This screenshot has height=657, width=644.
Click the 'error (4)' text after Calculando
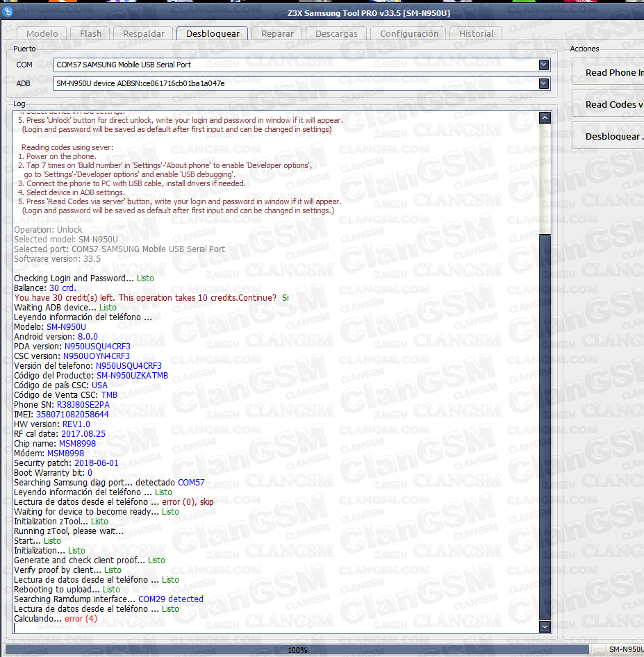tap(81, 618)
